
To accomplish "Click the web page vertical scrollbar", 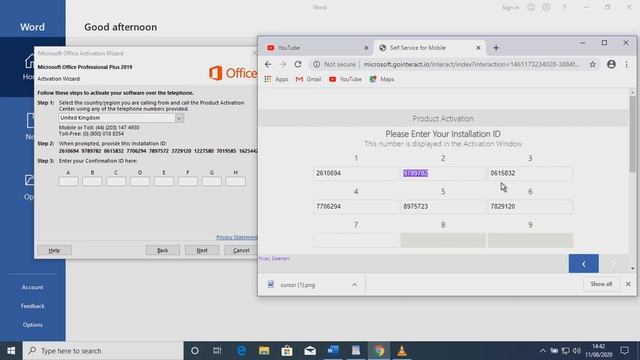I will click(632, 135).
